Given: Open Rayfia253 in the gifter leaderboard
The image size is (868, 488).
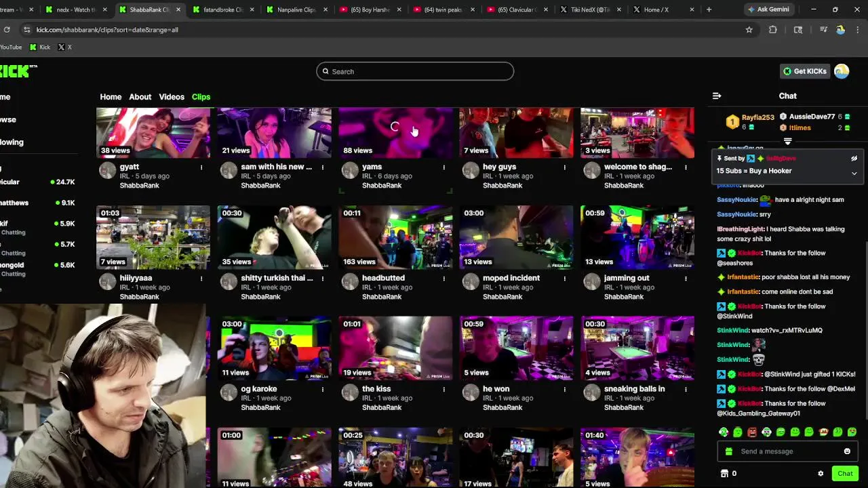Looking at the screenshot, I should 757,117.
